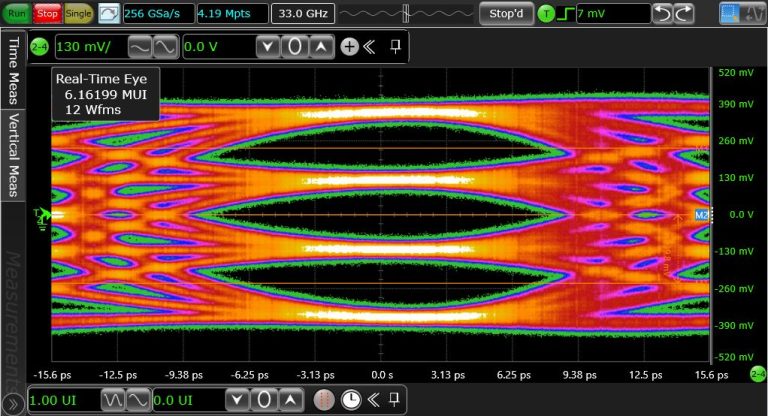Undo the last change with the undo arrow
Viewport: 768px width, 416px height.
pos(663,14)
